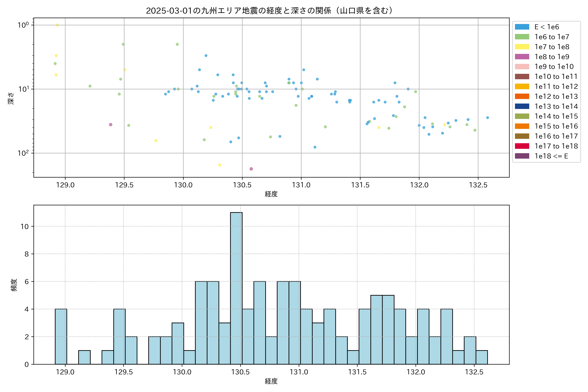Viewport: 588px width, 392px height.
Task: Click the leftmost histogram bar near 129.0
Action: pyautogui.click(x=61, y=336)
